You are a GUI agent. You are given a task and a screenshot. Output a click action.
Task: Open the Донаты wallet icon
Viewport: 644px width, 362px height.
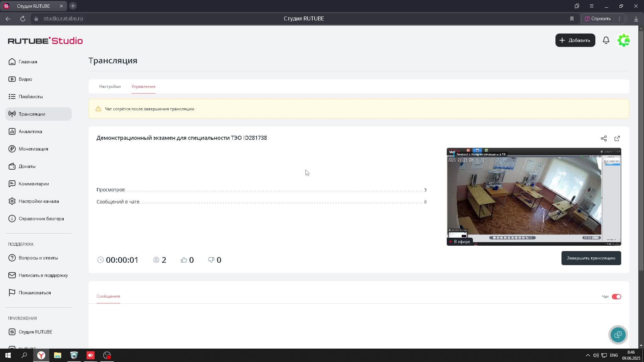[12, 166]
